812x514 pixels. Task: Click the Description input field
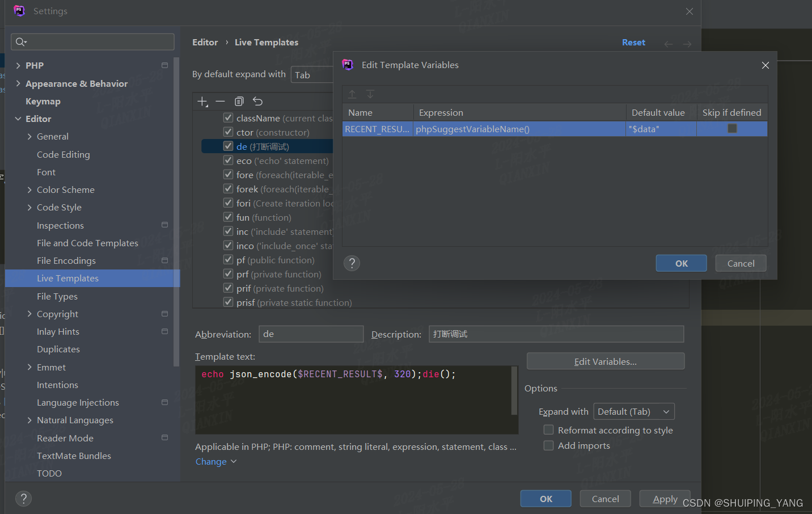click(556, 334)
